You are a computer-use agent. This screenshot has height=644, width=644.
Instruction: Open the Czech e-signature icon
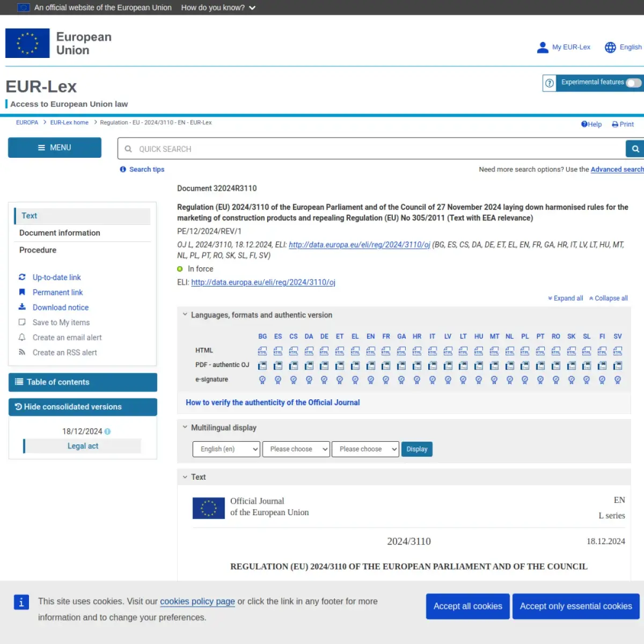(x=294, y=380)
